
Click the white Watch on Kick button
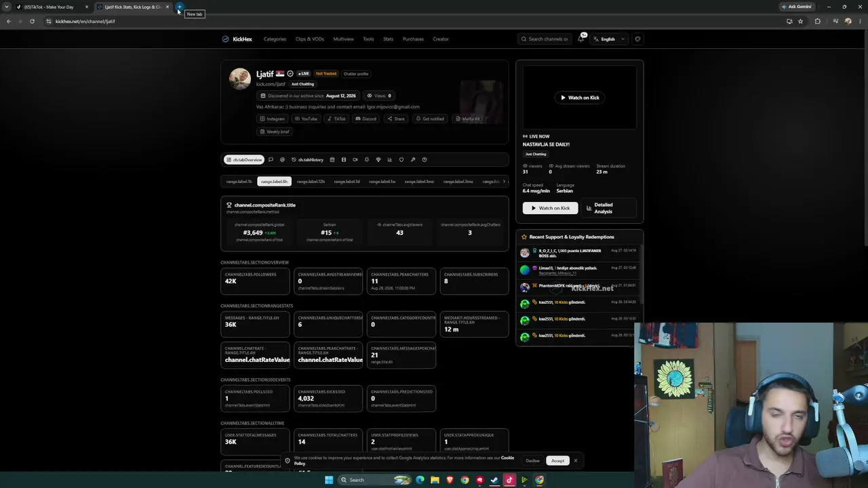pos(551,208)
